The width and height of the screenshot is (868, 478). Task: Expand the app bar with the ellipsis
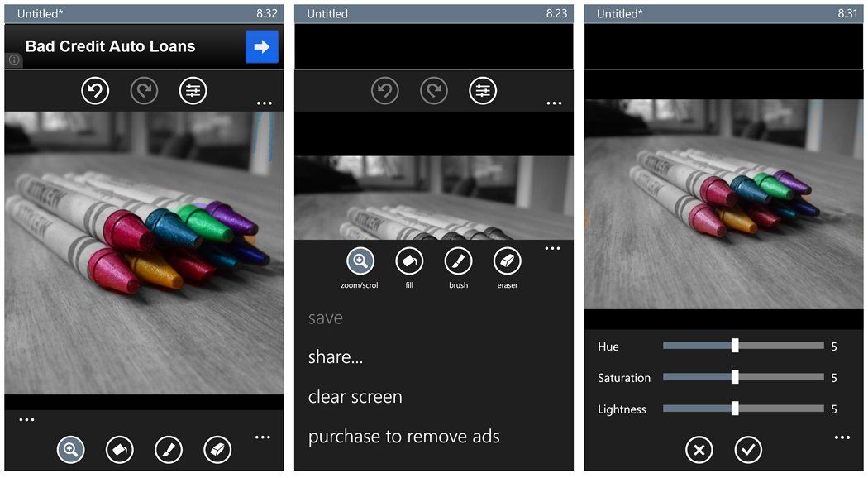click(x=265, y=103)
